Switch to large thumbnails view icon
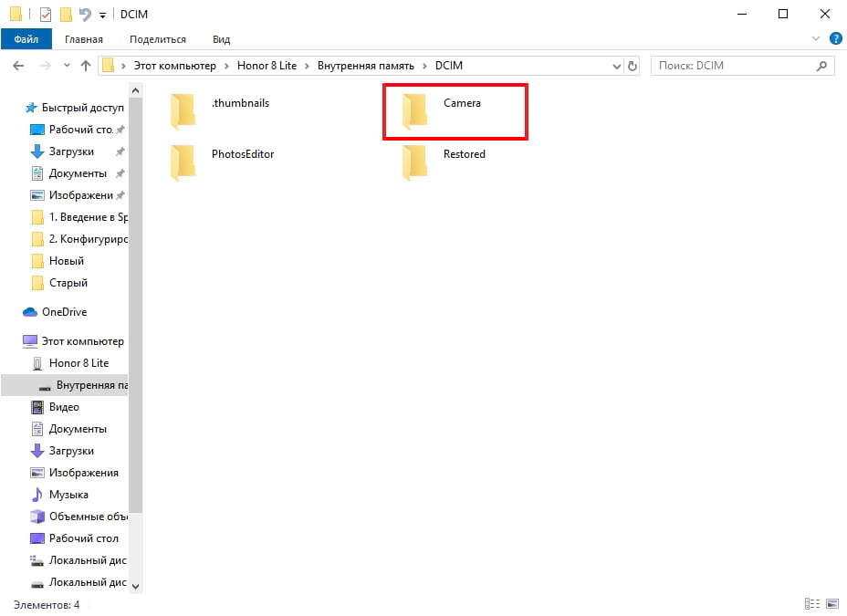Viewport: 847px width, 616px height. (x=834, y=604)
